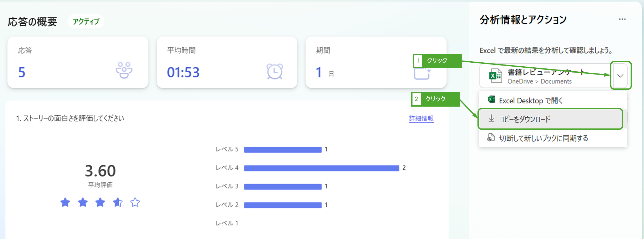Click the Excel Desktop app icon in the menu

[491, 100]
